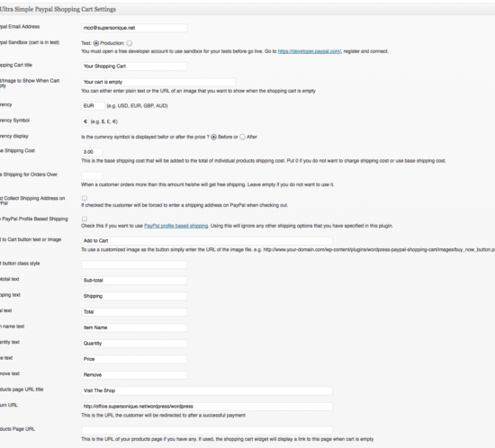Image resolution: width=495 pixels, height=448 pixels.
Task: Click the Sub-total text field
Action: pyautogui.click(x=134, y=281)
